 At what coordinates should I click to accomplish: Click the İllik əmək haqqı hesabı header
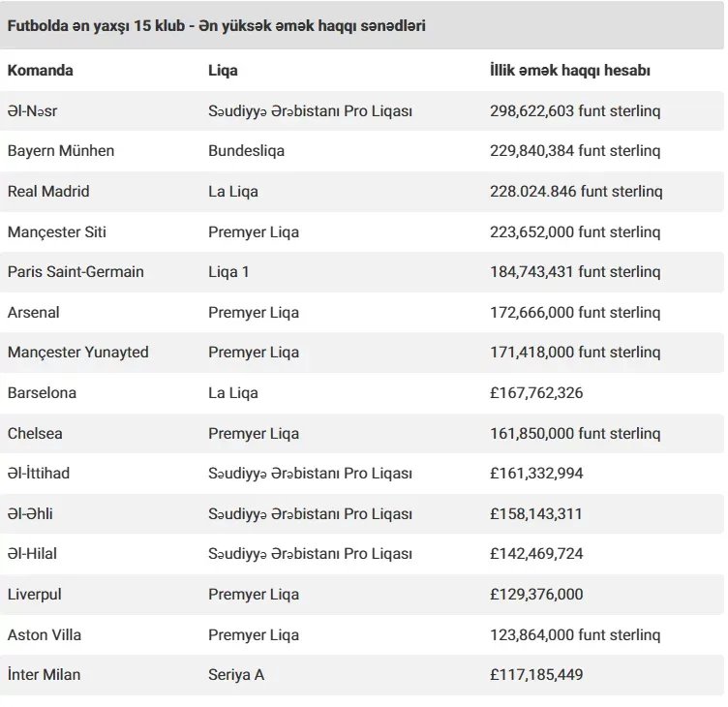[570, 71]
